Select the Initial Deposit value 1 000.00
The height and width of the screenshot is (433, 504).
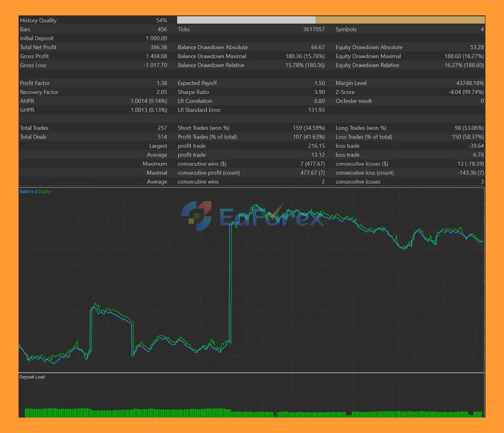(x=156, y=38)
